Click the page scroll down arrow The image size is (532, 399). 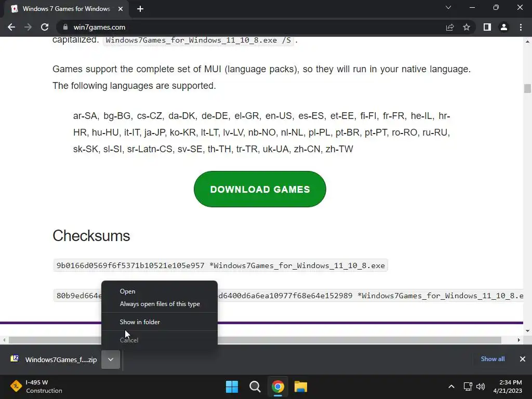[527, 331]
